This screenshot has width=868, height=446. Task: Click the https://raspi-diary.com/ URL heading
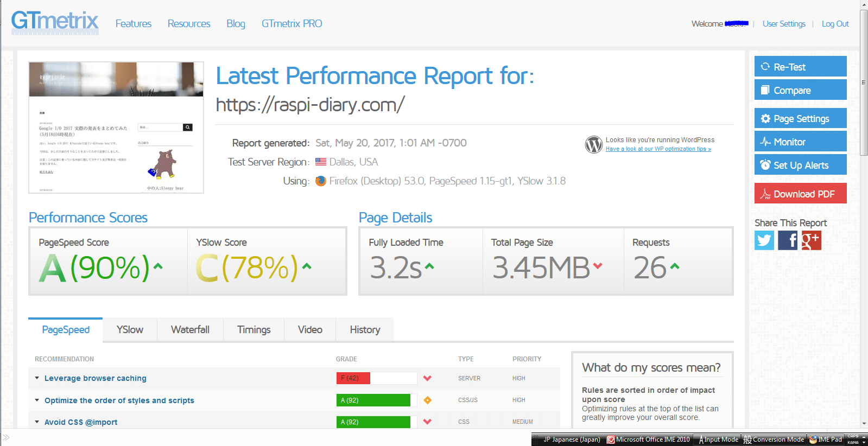[x=310, y=105]
